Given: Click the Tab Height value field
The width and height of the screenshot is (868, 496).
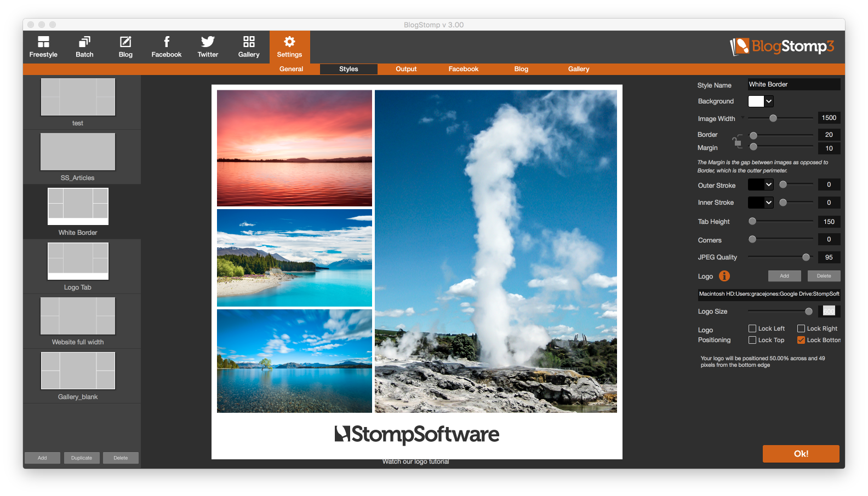Looking at the screenshot, I should pyautogui.click(x=829, y=222).
